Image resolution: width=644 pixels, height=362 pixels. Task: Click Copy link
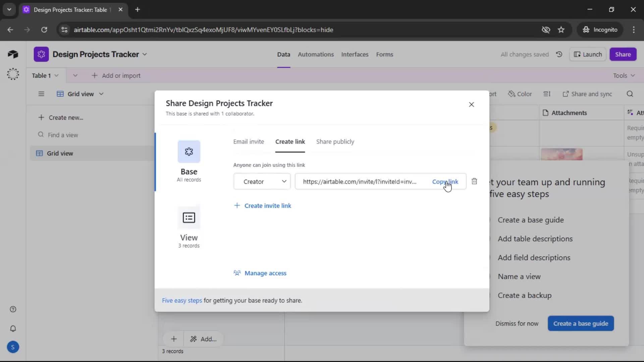445,182
